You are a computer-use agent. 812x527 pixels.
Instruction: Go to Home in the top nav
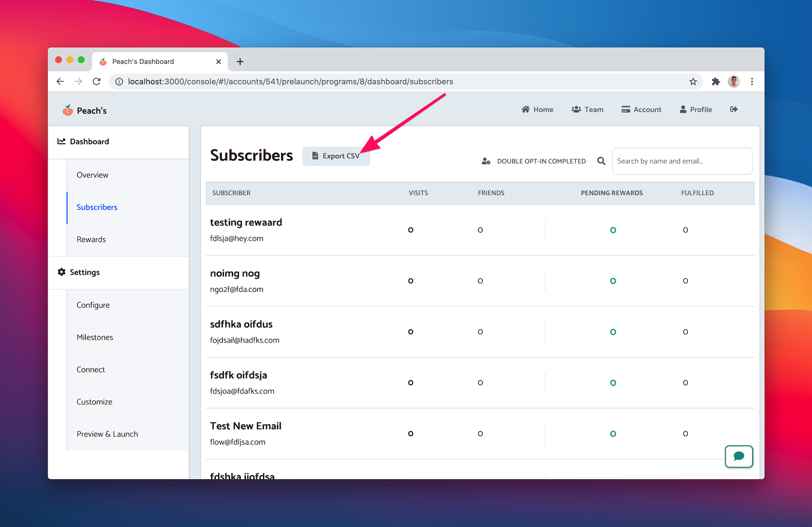coord(537,109)
